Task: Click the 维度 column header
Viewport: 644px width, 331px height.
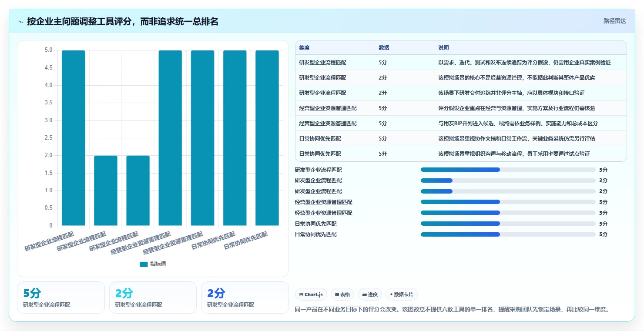Action: click(x=304, y=48)
